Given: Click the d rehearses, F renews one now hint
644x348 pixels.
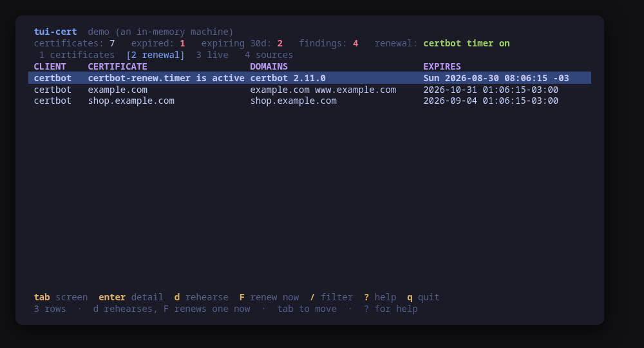Looking at the screenshot, I should coord(172,309).
